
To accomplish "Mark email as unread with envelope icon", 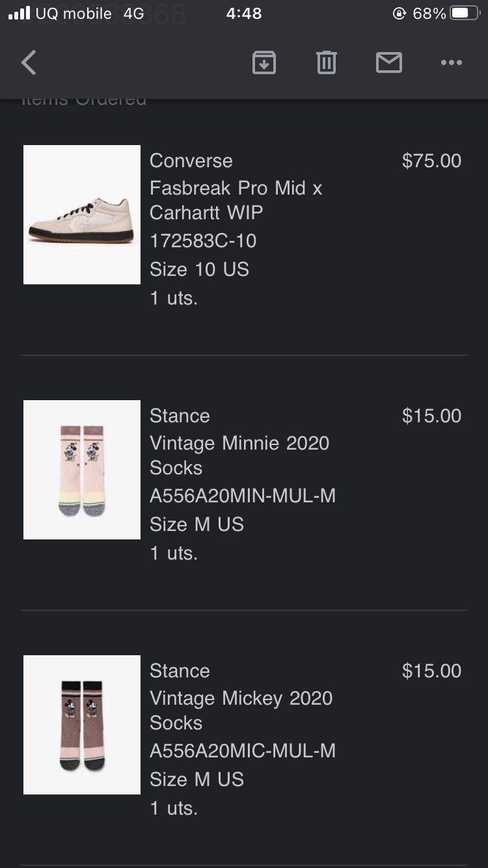I will 388,63.
